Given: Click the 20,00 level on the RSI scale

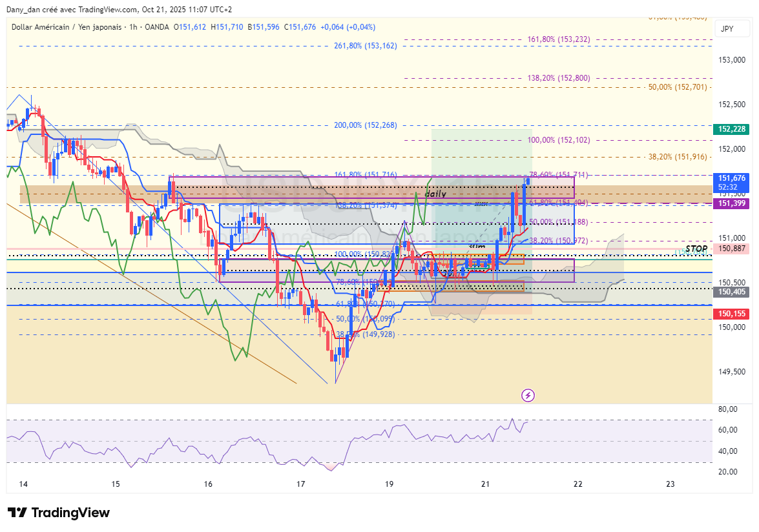Looking at the screenshot, I should tap(728, 472).
